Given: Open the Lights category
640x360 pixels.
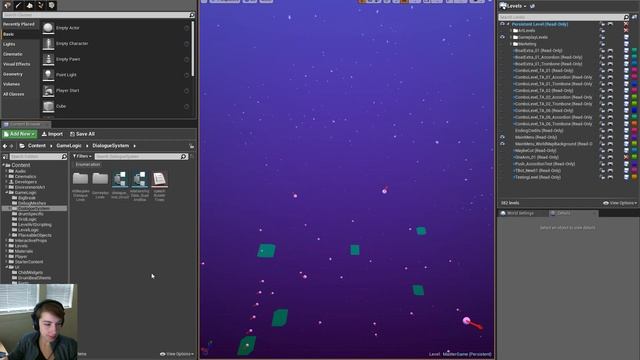Looking at the screenshot, I should pyautogui.click(x=9, y=44).
